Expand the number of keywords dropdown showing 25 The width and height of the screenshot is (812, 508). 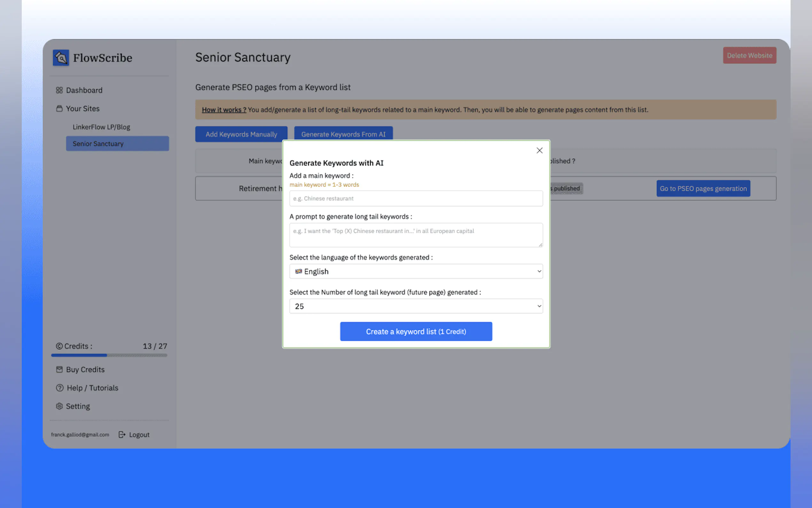pos(416,306)
